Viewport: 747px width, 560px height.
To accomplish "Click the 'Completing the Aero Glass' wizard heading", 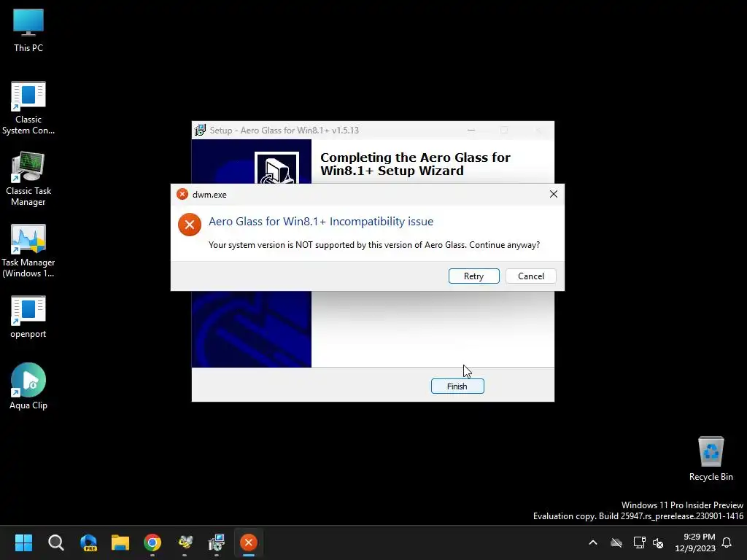I will point(415,164).
